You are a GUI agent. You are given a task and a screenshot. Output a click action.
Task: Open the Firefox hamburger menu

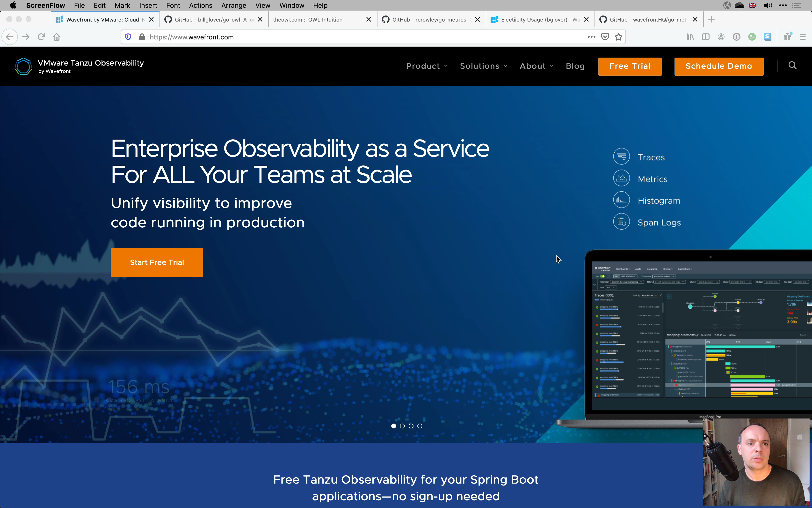tap(803, 37)
